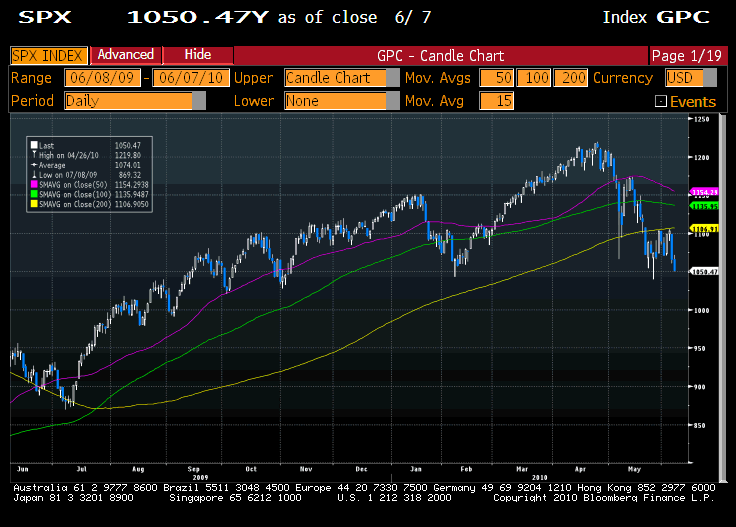Switch to the Advanced tab
The image size is (736, 527).
126,55
